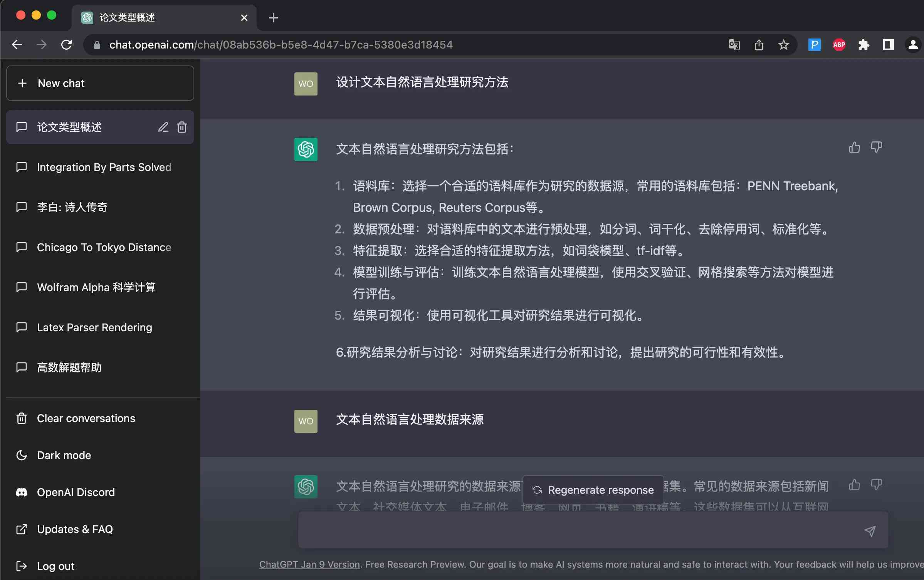Bookmark this page with the star icon
The width and height of the screenshot is (924, 580).
783,45
